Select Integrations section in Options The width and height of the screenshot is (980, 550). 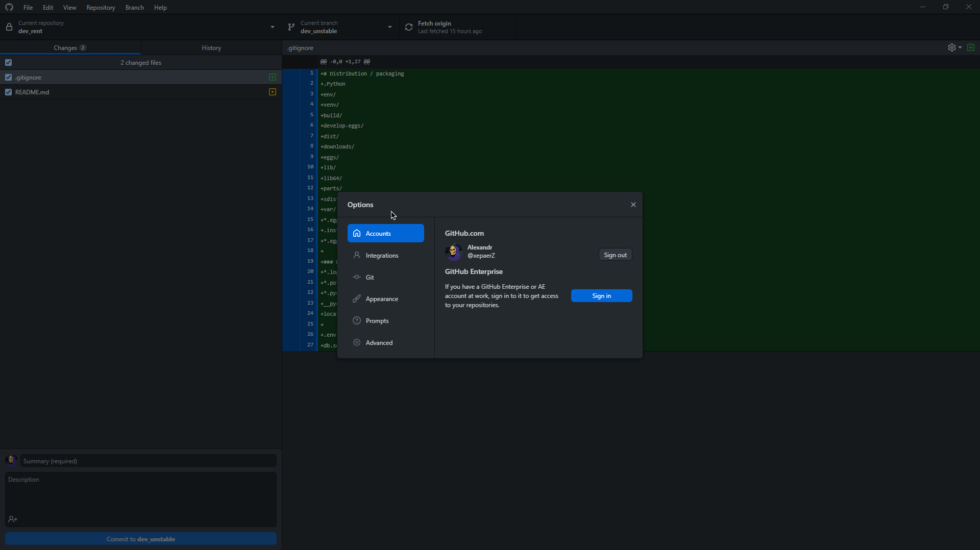(386, 255)
